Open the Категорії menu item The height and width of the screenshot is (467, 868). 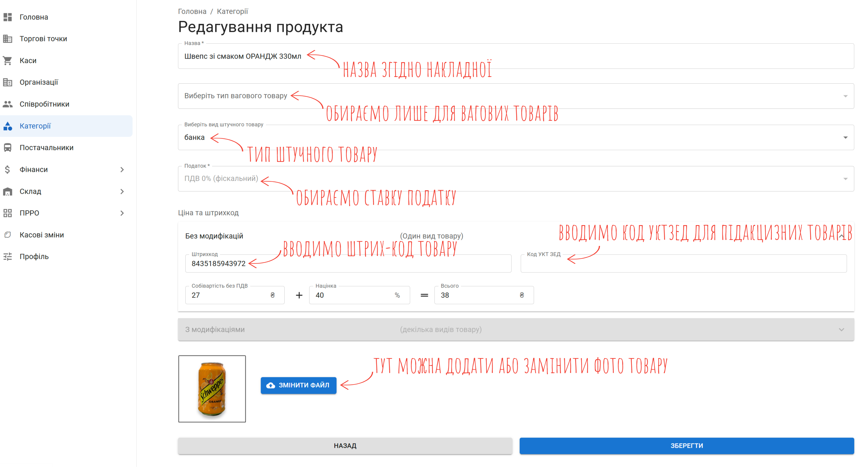35,126
